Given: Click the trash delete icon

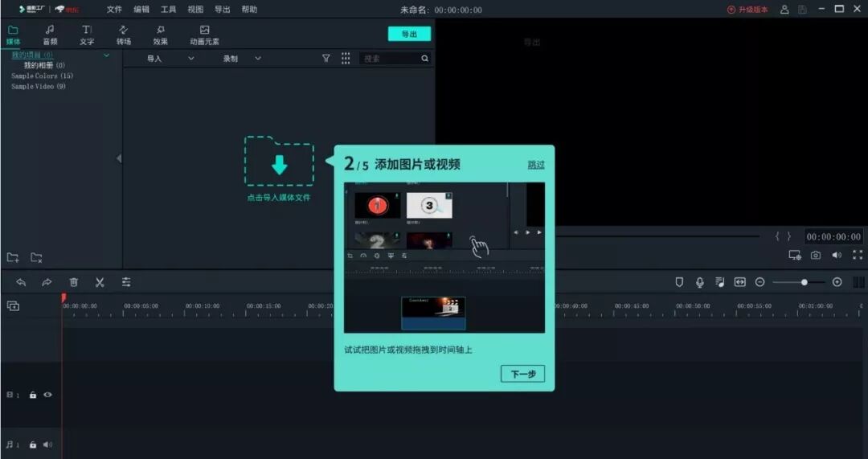Looking at the screenshot, I should click(74, 282).
